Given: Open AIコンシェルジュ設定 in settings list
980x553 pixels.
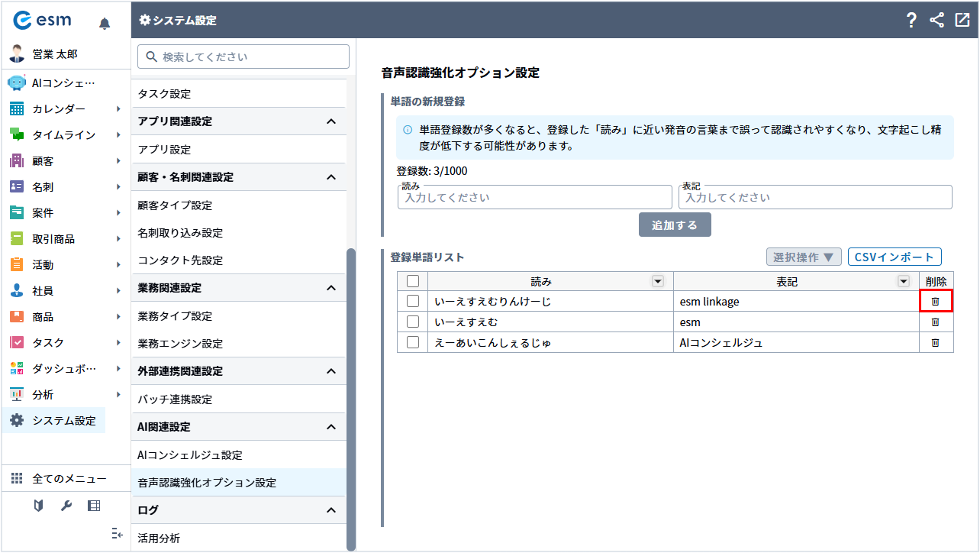Looking at the screenshot, I should click(x=190, y=455).
